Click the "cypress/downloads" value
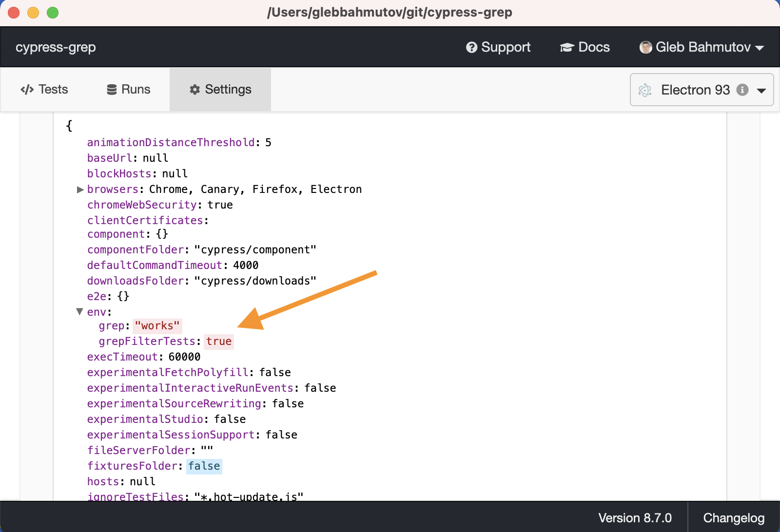 tap(255, 281)
